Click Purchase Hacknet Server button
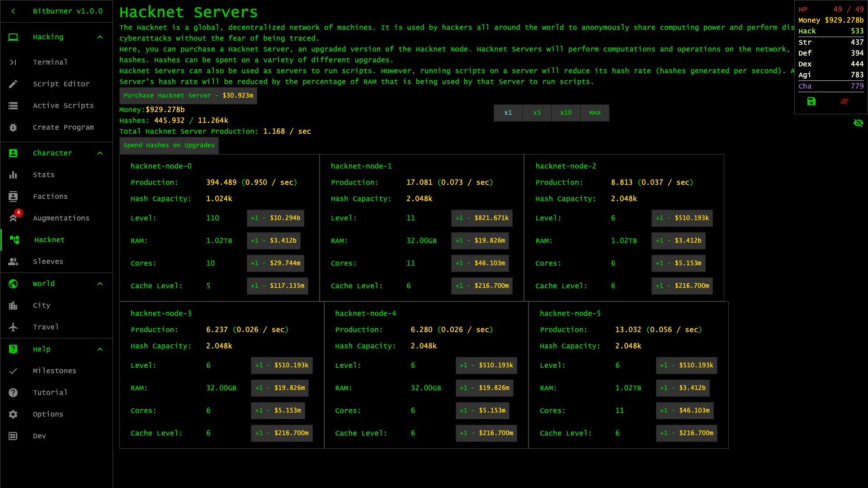 (x=188, y=96)
